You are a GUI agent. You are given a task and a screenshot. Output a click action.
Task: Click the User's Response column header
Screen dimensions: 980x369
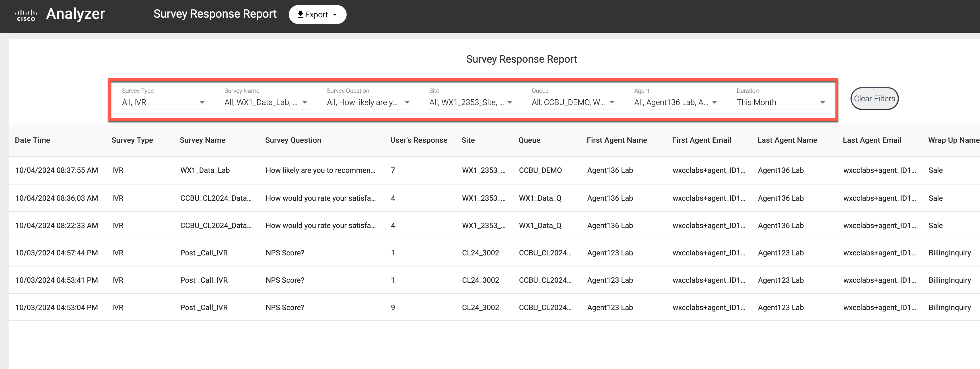pyautogui.click(x=419, y=140)
